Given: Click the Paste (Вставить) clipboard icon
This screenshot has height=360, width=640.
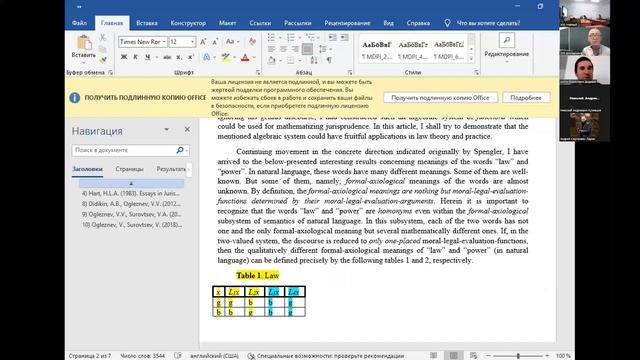Looking at the screenshot, I should [x=84, y=42].
